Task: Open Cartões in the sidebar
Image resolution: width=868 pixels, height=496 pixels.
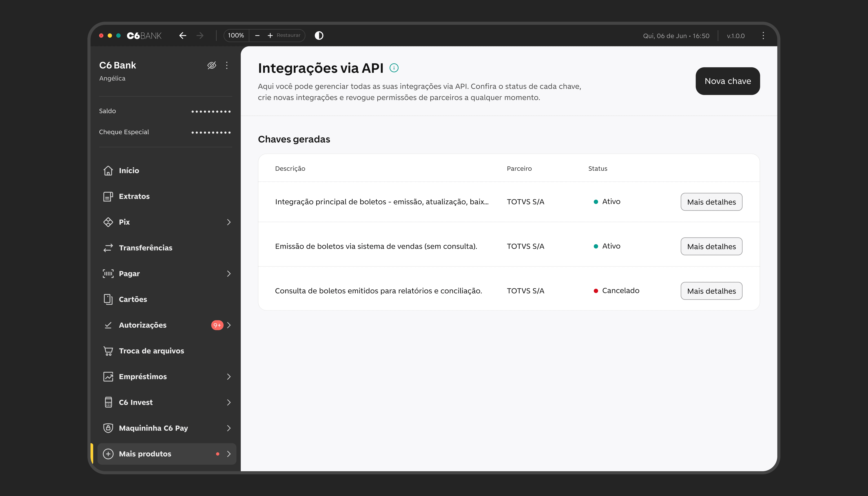Action: point(133,299)
